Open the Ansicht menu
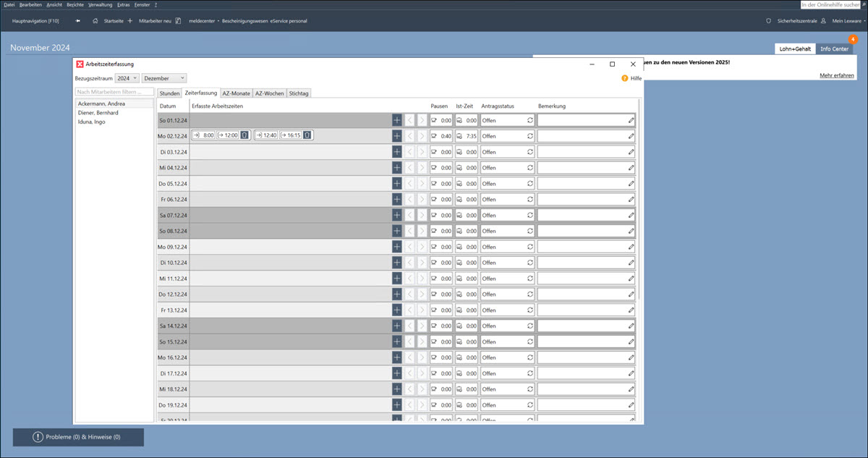The width and height of the screenshot is (868, 458). [54, 4]
